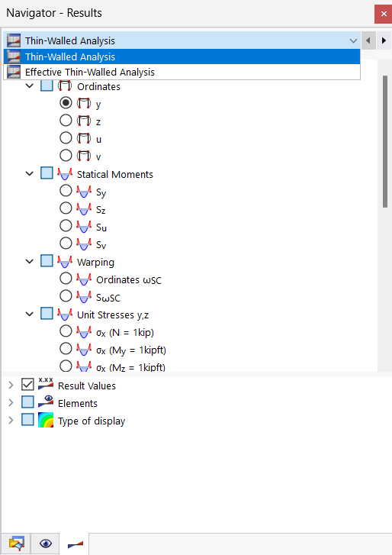Select the z ordinate radio button
This screenshot has height=555, width=392.
point(66,121)
